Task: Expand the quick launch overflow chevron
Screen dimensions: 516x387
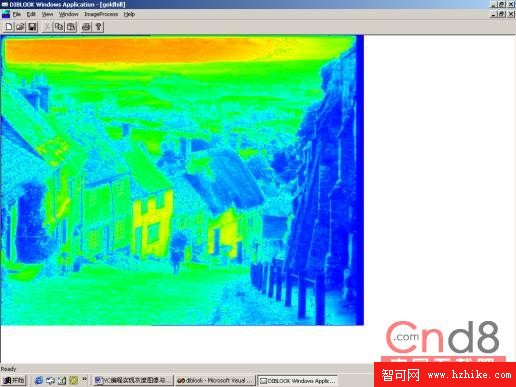Action: point(84,379)
